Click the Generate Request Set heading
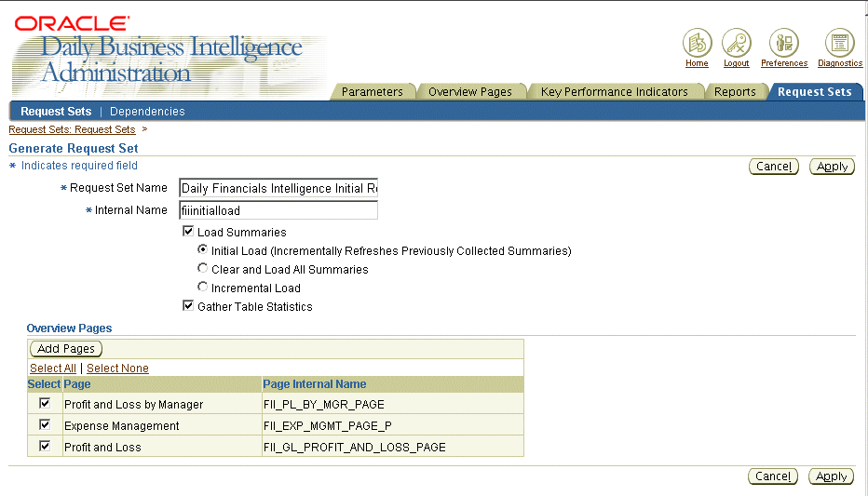Screen dimensions: 868x496 coord(73,148)
